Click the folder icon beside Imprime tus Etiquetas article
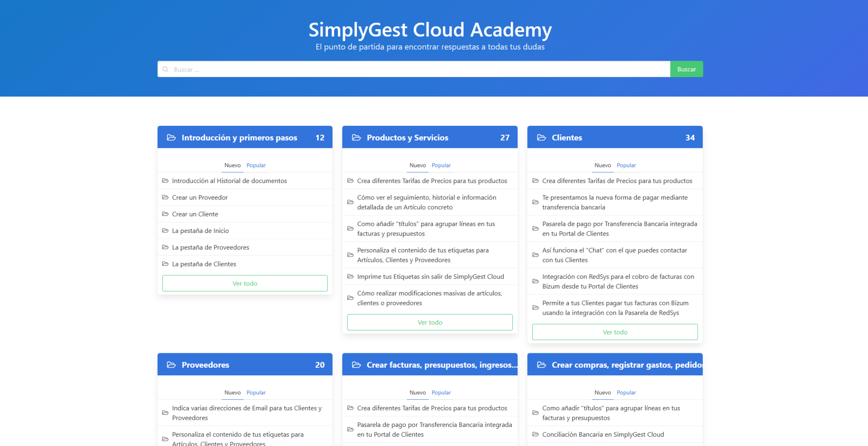Image resolution: width=868 pixels, height=446 pixels. (350, 276)
